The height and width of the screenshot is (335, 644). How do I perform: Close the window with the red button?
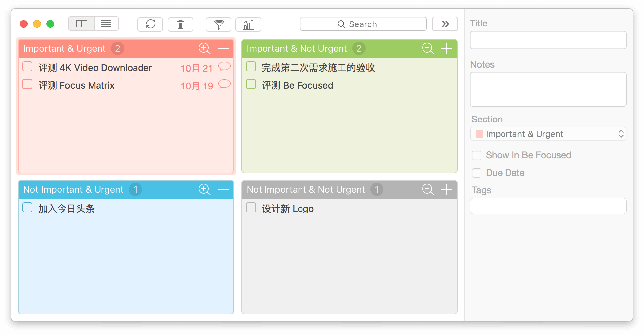coord(24,24)
